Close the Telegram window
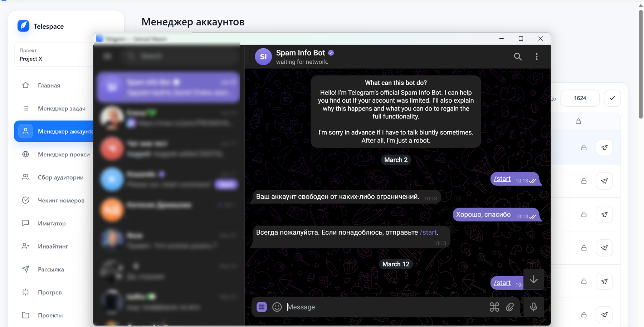Image resolution: width=644 pixels, height=327 pixels. click(541, 39)
